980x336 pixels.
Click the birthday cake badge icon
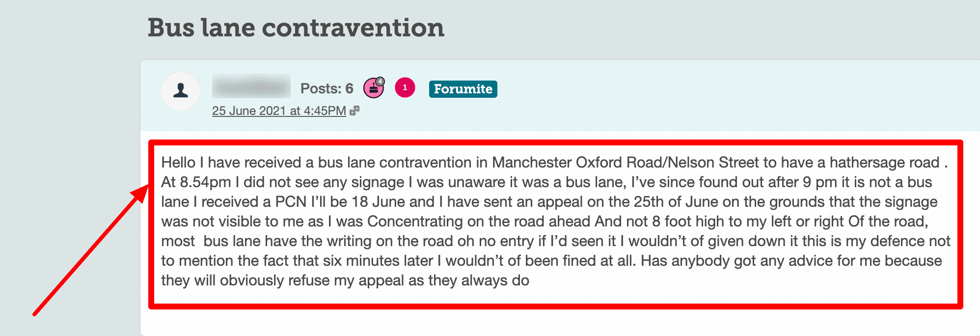pos(374,90)
